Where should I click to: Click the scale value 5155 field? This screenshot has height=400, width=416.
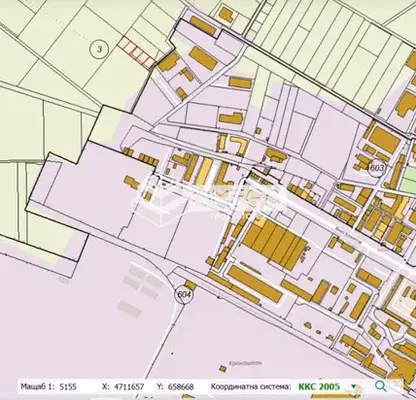pyautogui.click(x=68, y=387)
